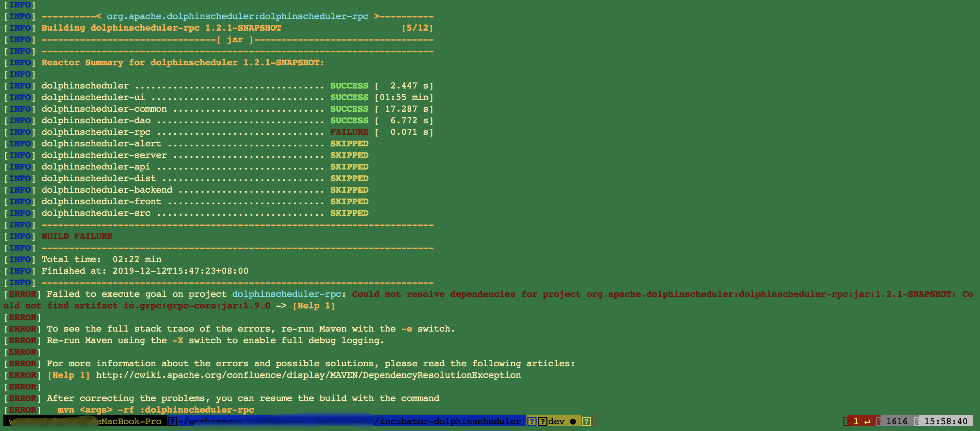Click the '6.772 s' build duration

click(x=409, y=121)
